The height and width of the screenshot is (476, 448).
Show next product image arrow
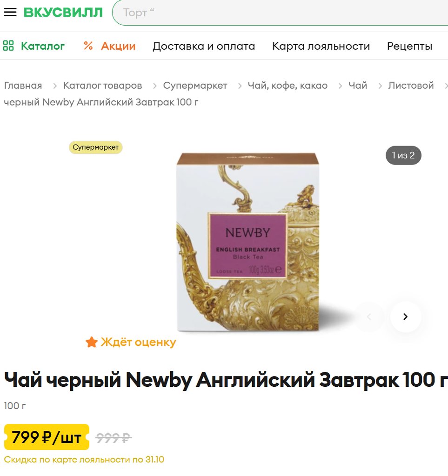[x=406, y=317]
